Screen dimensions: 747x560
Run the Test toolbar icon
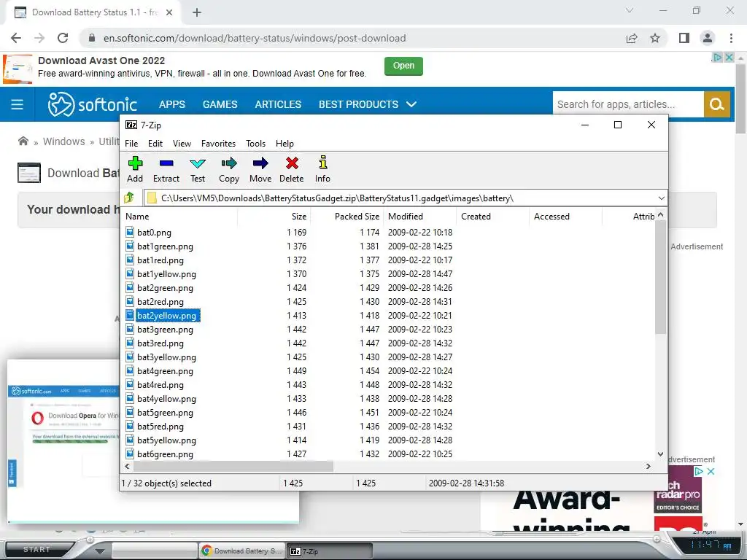pos(198,164)
